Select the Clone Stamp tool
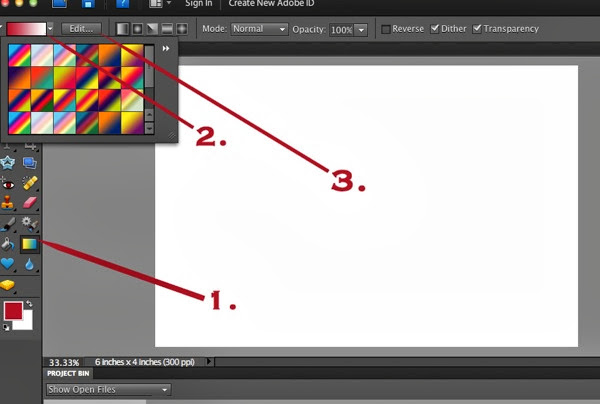This screenshot has width=600, height=404. pos(8,203)
